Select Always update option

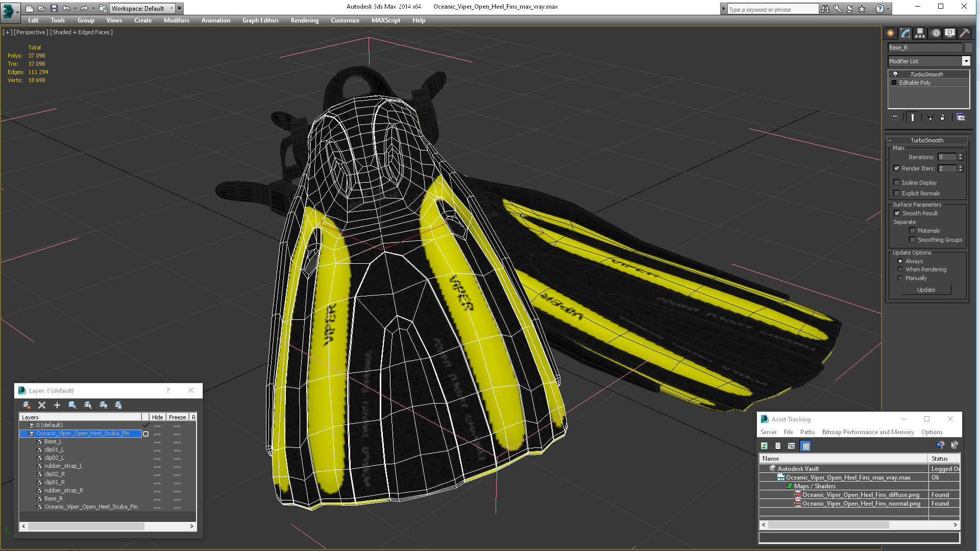click(900, 261)
